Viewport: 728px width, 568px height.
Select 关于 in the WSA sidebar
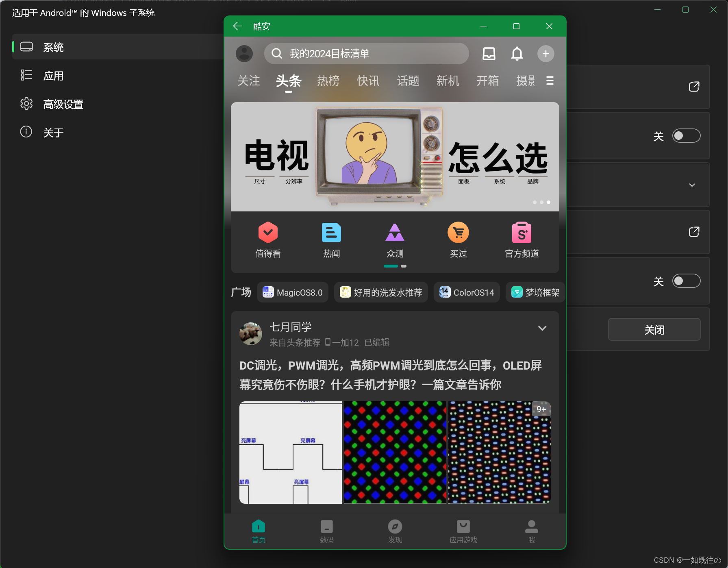118,133
